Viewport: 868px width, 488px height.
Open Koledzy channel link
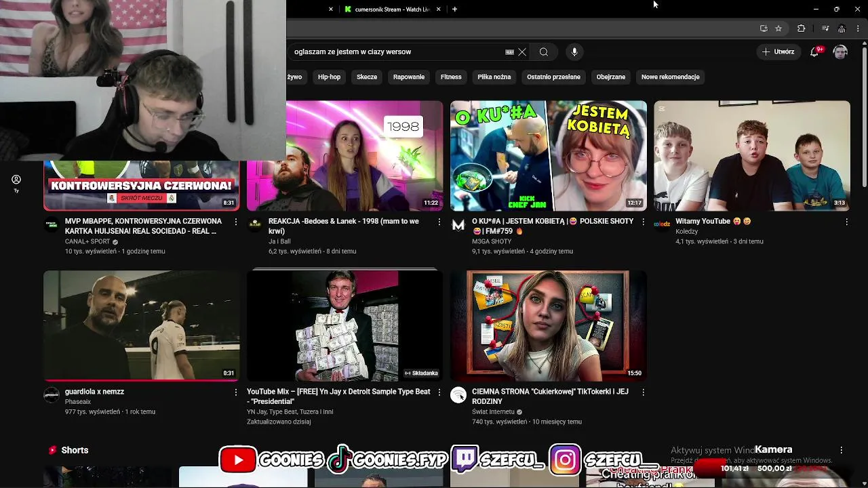point(686,232)
